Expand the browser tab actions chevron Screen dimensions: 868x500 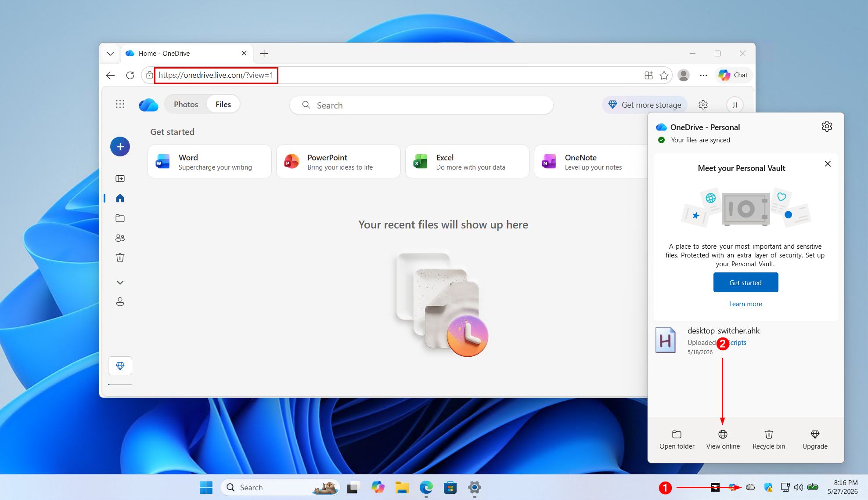[x=110, y=54]
